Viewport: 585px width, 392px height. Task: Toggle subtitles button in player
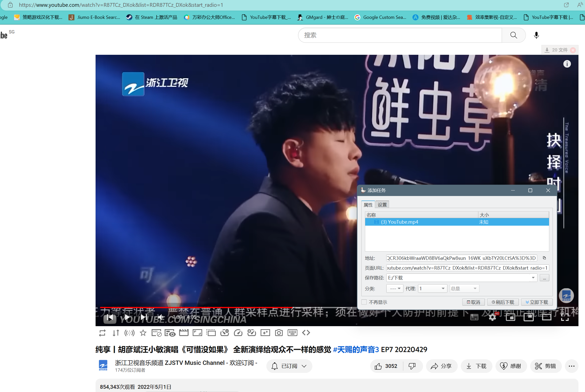[x=474, y=317]
